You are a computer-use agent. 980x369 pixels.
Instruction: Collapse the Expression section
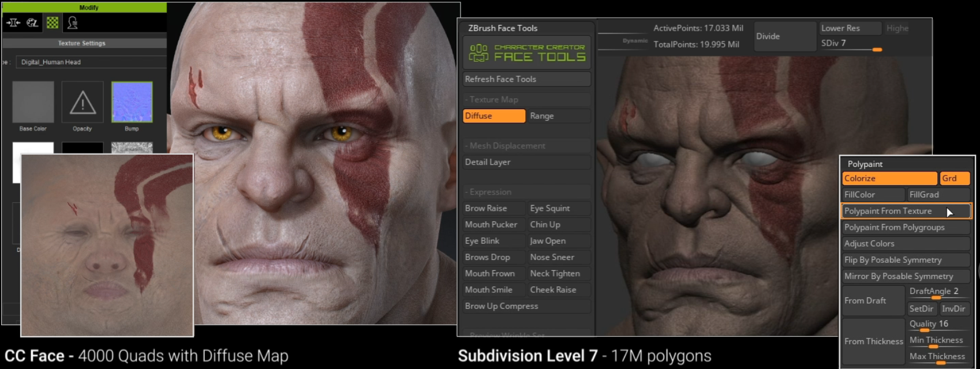527,192
